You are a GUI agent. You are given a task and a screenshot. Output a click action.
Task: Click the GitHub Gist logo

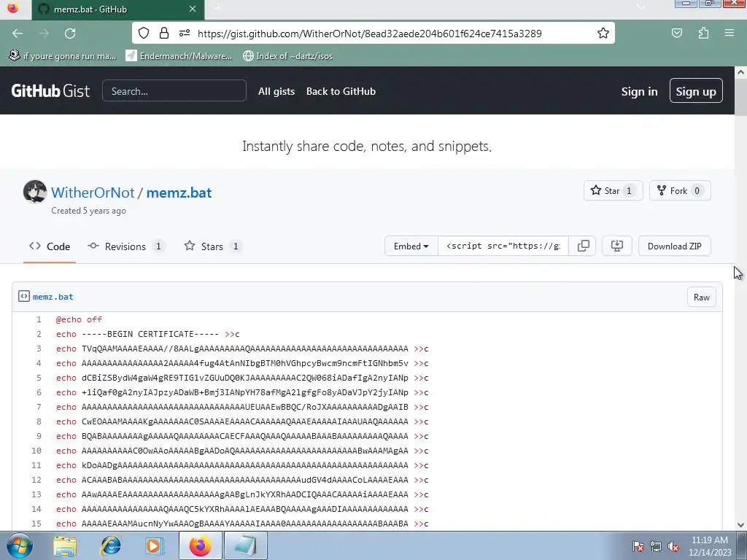50,91
